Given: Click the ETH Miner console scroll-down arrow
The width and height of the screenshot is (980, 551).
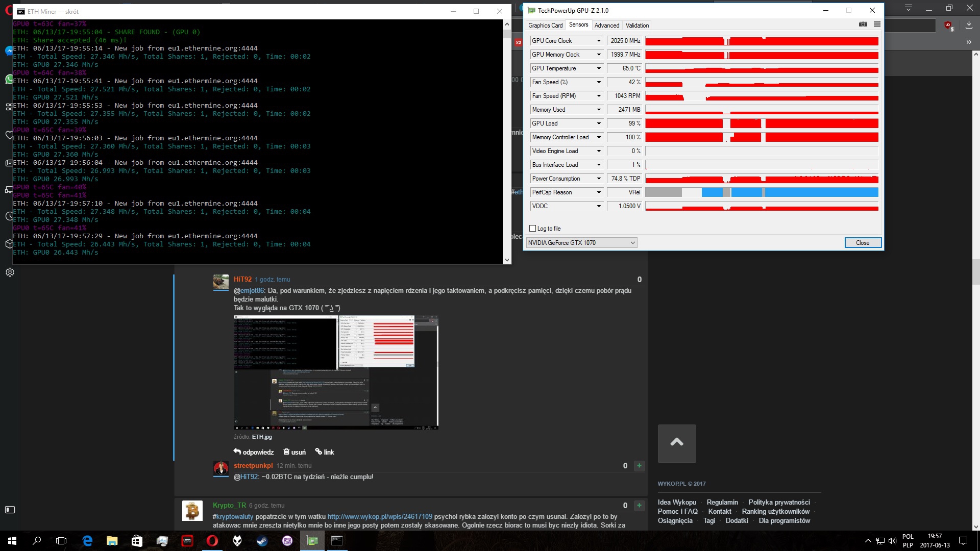Looking at the screenshot, I should pyautogui.click(x=507, y=260).
